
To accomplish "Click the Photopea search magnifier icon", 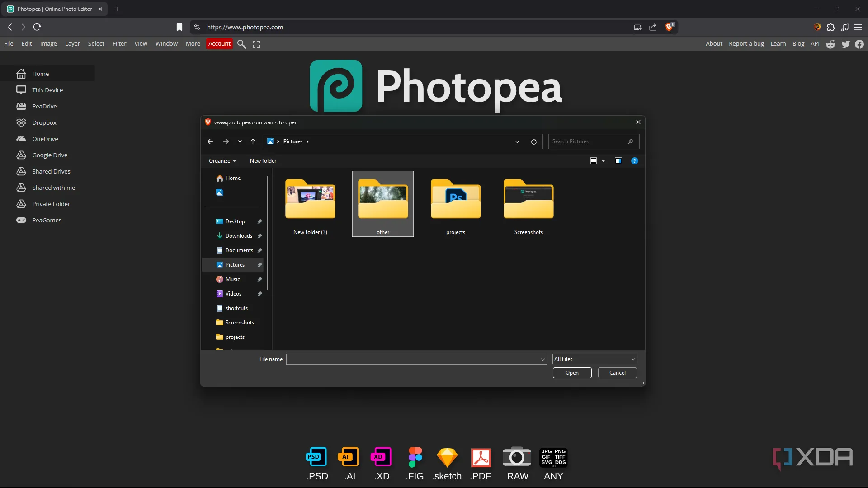I will coord(242,44).
